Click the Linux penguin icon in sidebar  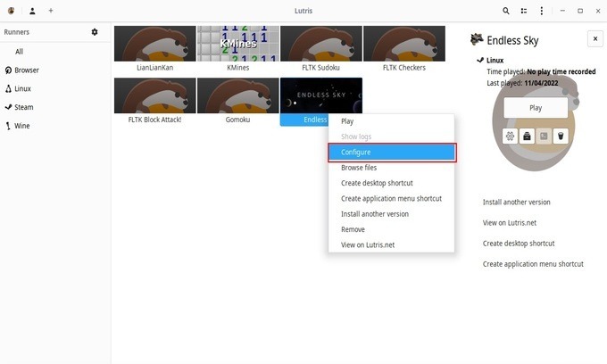point(8,88)
